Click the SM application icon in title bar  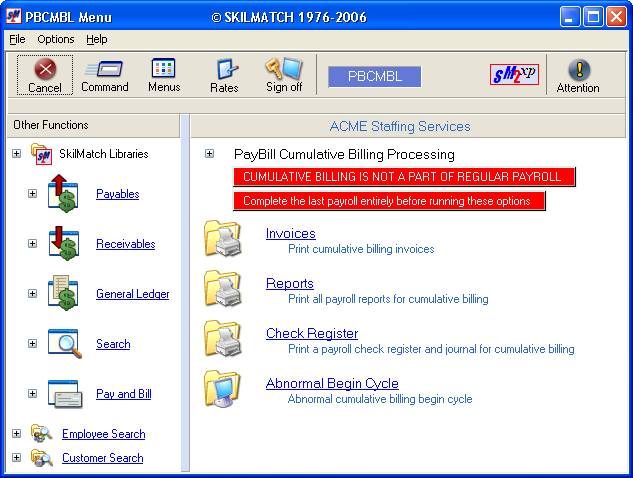pyautogui.click(x=13, y=17)
